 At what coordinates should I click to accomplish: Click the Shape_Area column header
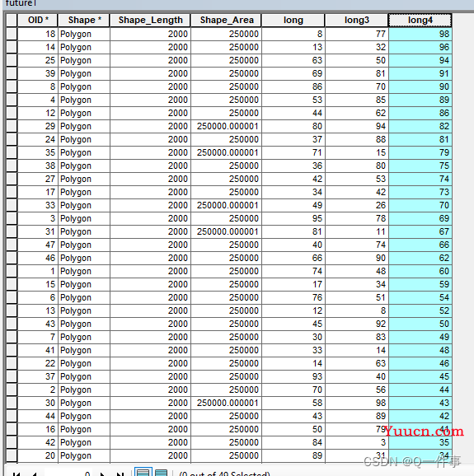226,20
